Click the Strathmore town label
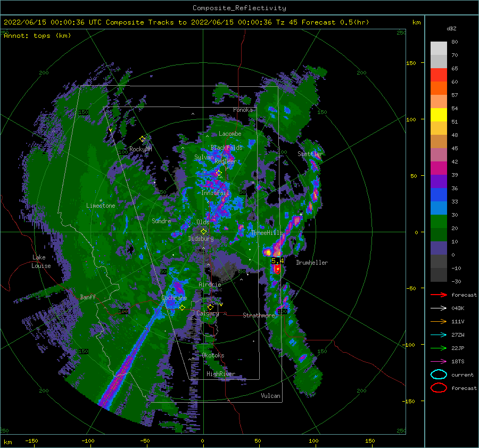The image size is (479, 448). pos(259,315)
